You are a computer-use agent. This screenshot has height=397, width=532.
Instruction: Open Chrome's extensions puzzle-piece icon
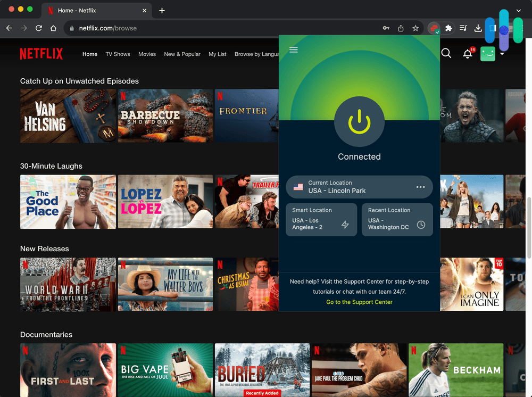click(x=450, y=28)
